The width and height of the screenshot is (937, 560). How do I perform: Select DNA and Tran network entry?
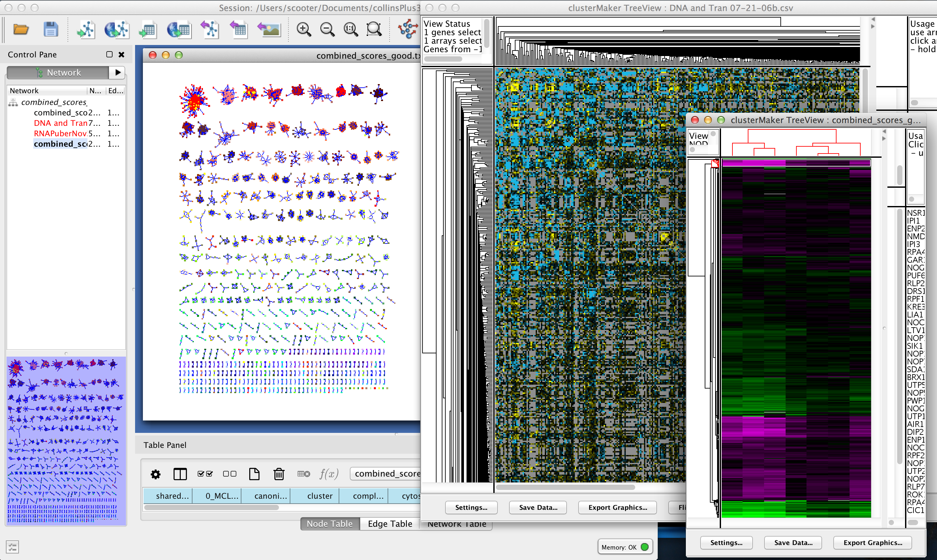[60, 123]
